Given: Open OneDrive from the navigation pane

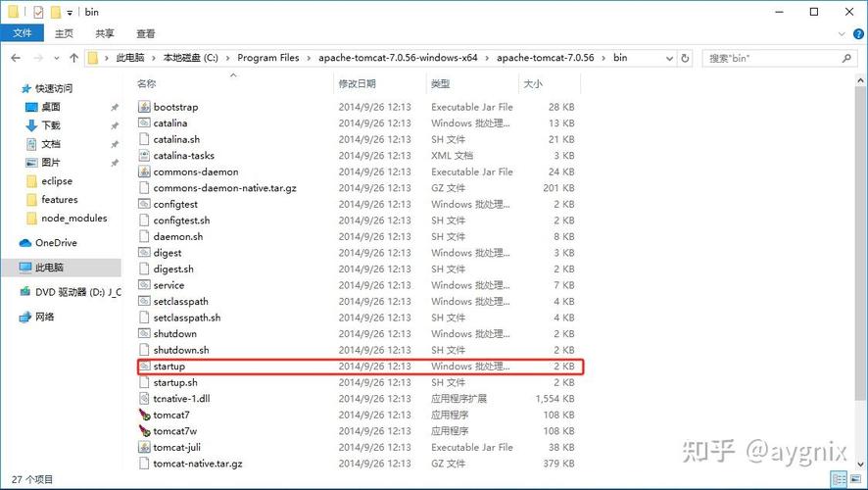Looking at the screenshot, I should [x=56, y=243].
